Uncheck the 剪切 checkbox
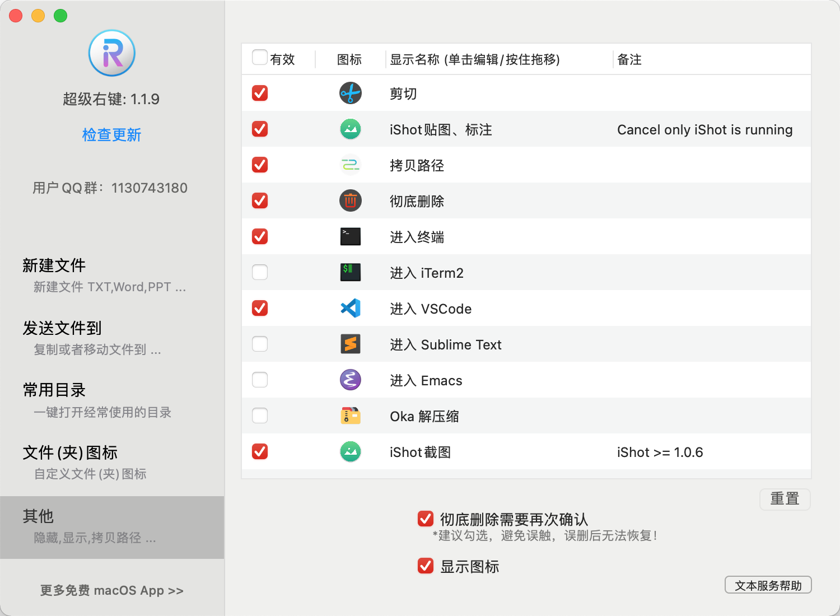 pyautogui.click(x=260, y=93)
